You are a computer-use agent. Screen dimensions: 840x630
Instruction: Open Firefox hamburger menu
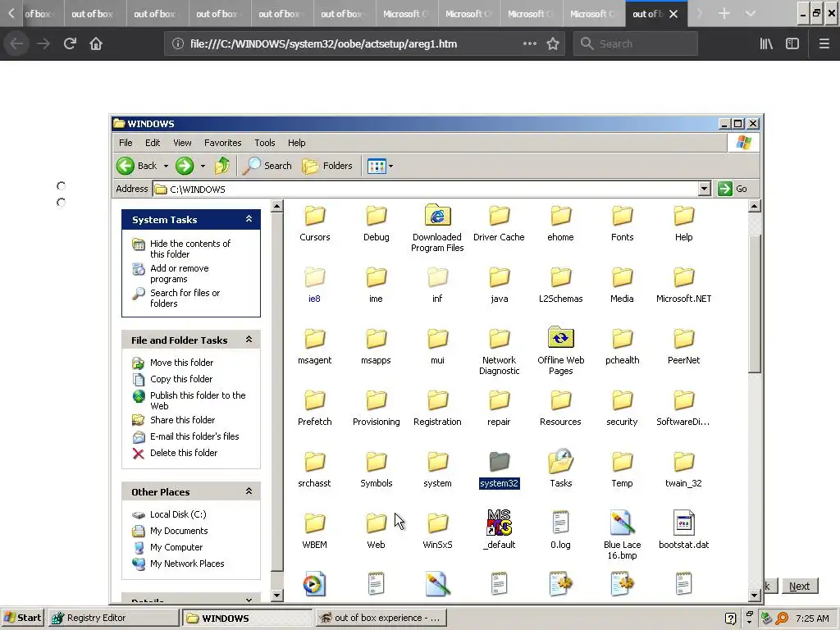(824, 44)
